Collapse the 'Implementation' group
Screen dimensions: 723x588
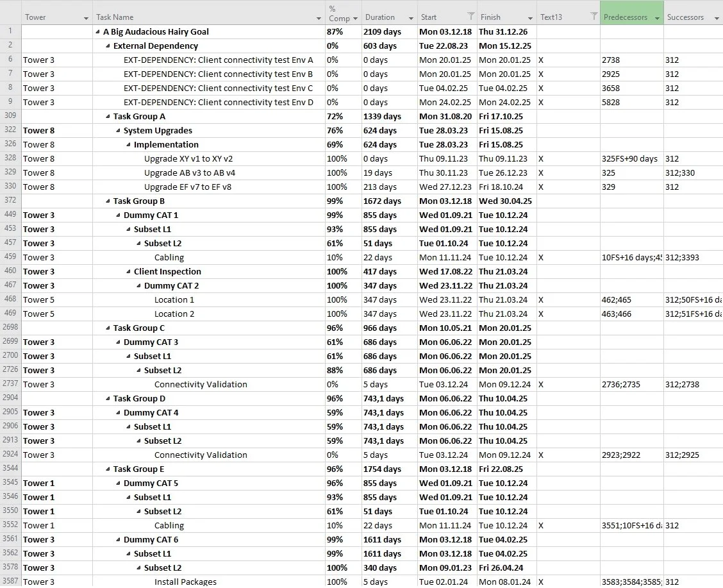coord(128,144)
